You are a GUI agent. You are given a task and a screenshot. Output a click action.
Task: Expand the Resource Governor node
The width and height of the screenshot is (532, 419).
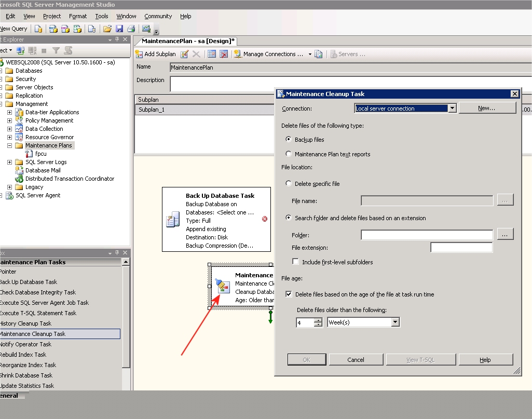tap(9, 137)
